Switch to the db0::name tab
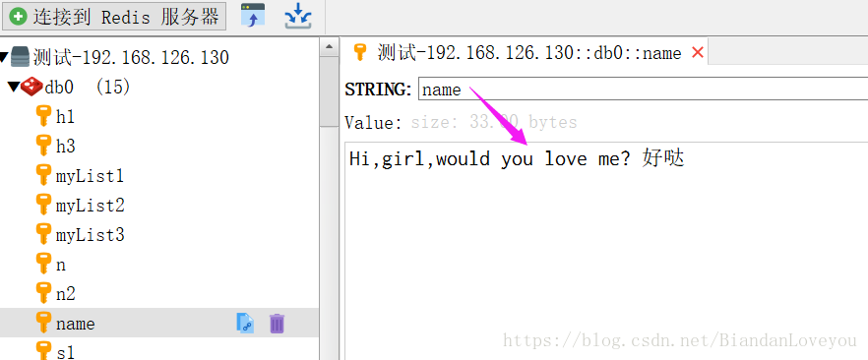868x360 pixels. coord(524,52)
